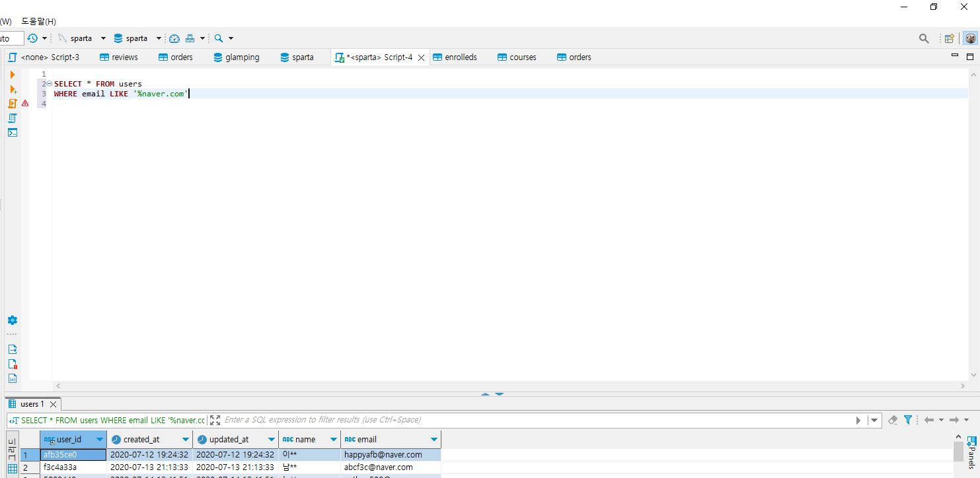The image size is (980, 478).
Task: Run SQL statement in new tab icon
Action: pyautogui.click(x=13, y=89)
